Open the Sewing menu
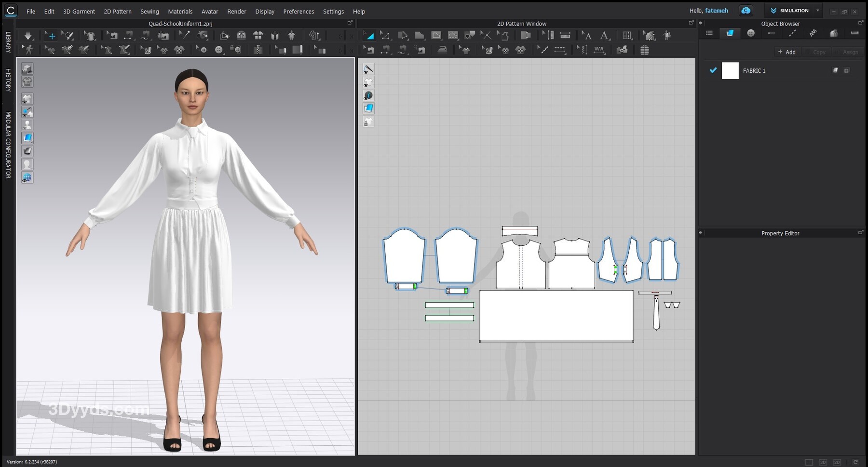The image size is (868, 467). (149, 11)
